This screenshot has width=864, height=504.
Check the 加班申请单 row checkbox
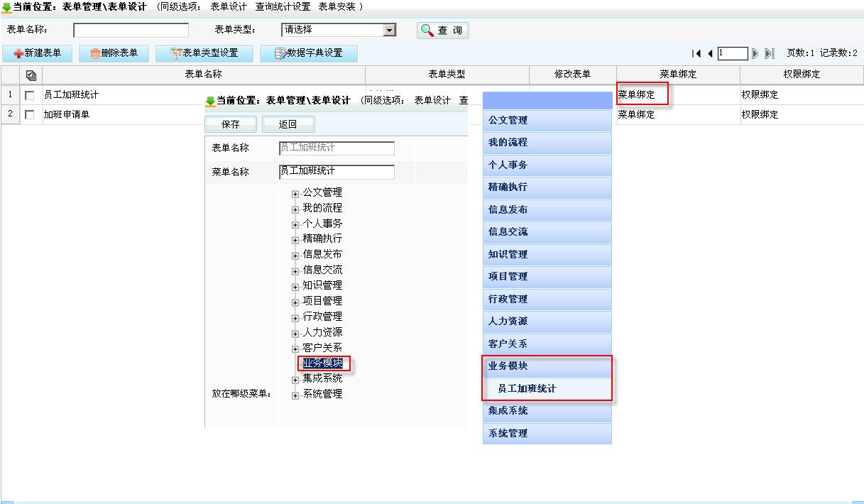pyautogui.click(x=30, y=114)
